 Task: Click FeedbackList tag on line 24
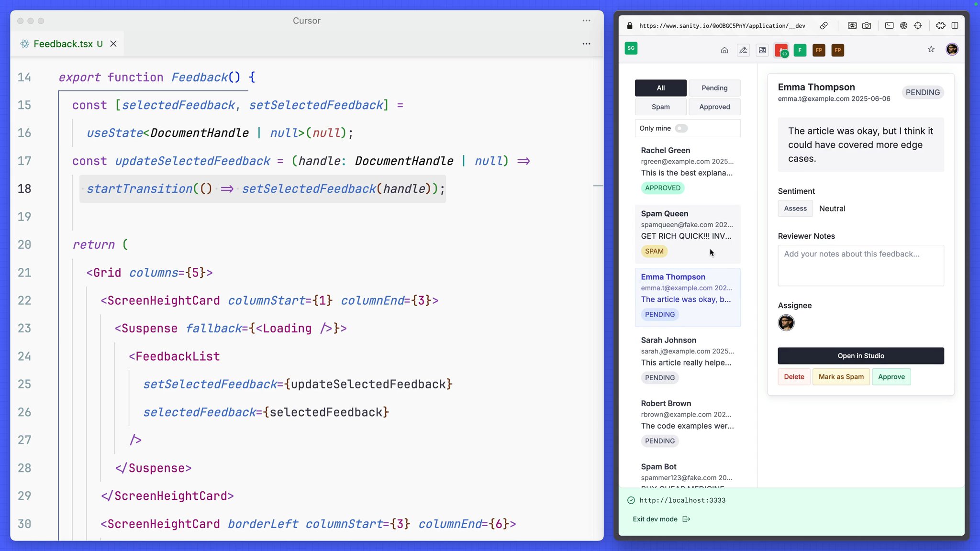click(x=178, y=356)
